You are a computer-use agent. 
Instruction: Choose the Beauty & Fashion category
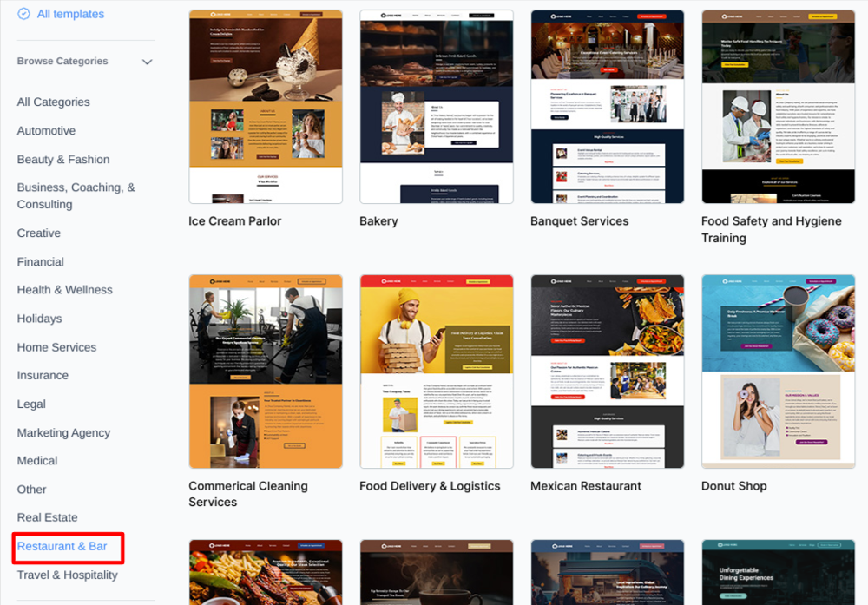pyautogui.click(x=63, y=160)
